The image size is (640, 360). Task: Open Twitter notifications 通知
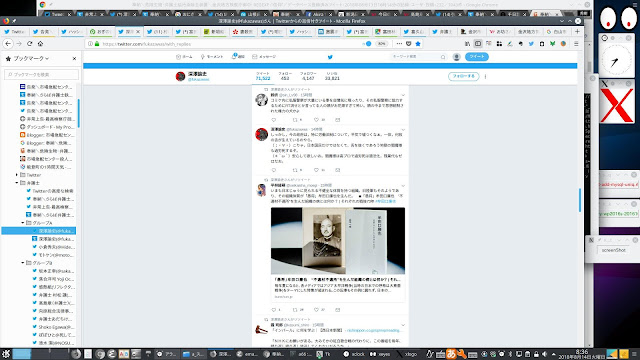tap(238, 57)
